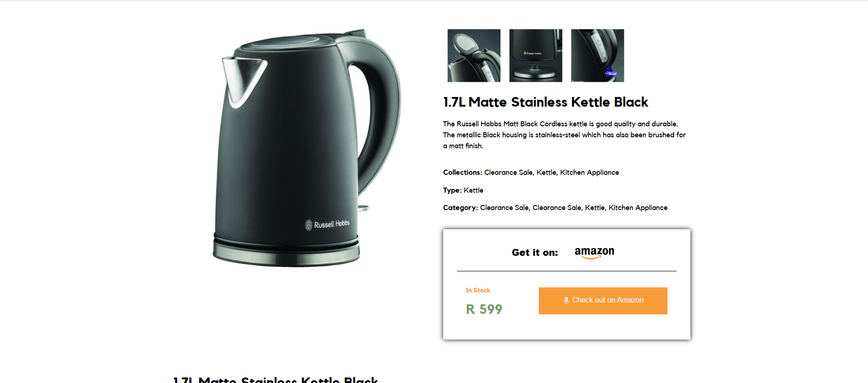This screenshot has width=868, height=383.
Task: View thumbnail showing the blue power light
Action: [x=597, y=55]
